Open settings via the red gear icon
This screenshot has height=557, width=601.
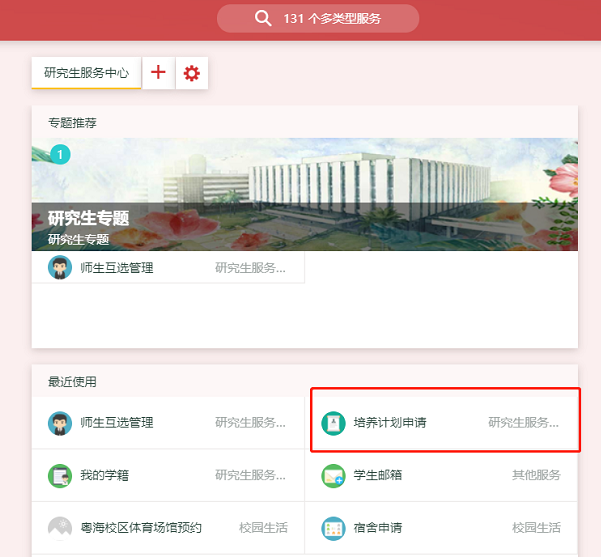point(192,73)
